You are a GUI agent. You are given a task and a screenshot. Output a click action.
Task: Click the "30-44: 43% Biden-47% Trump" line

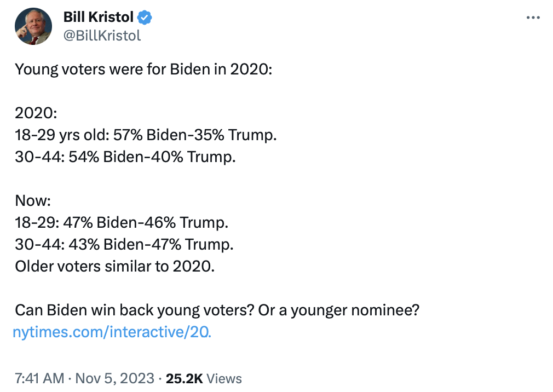pyautogui.click(x=124, y=245)
